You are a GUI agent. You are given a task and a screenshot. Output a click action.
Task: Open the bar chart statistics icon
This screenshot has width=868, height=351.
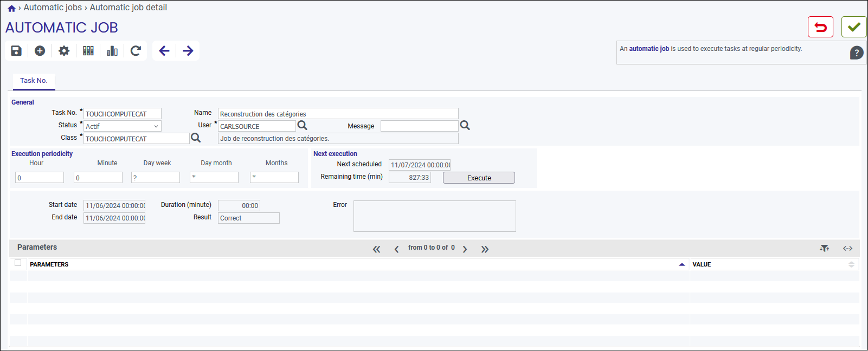pyautogui.click(x=112, y=51)
